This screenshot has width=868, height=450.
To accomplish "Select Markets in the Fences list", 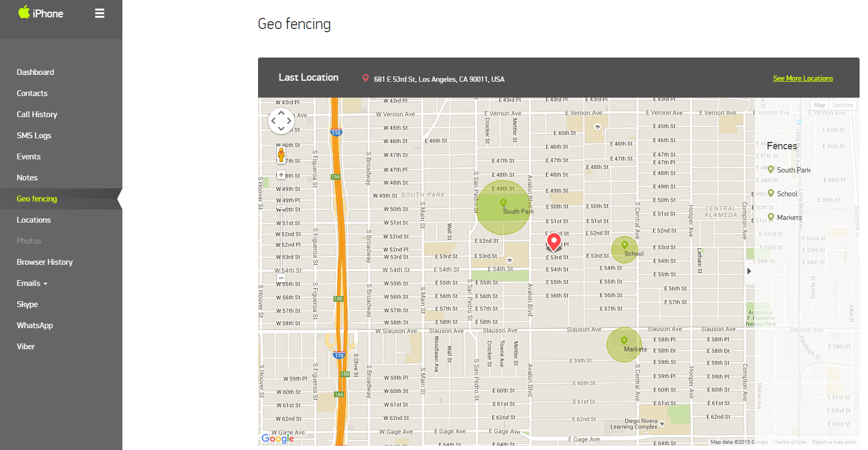I will pyautogui.click(x=785, y=217).
